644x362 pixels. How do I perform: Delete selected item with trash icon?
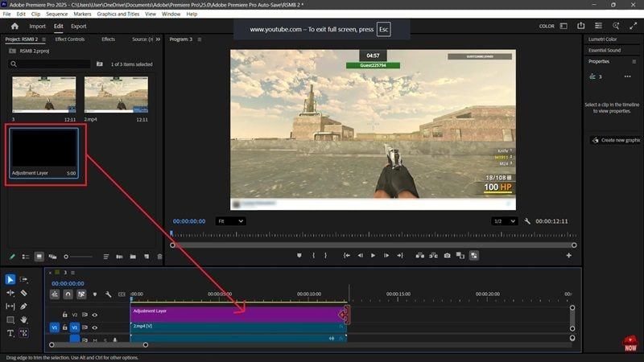tap(159, 257)
